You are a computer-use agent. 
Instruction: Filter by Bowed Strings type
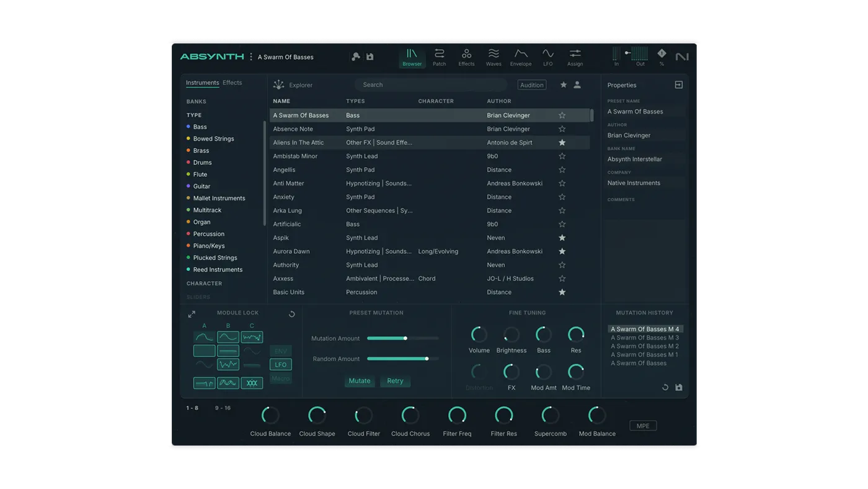[213, 138]
